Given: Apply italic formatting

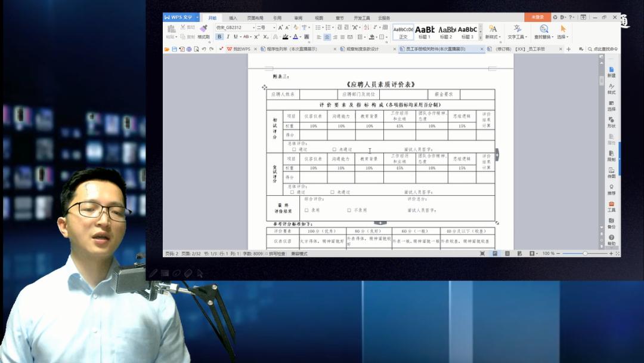Looking at the screenshot, I should [228, 36].
